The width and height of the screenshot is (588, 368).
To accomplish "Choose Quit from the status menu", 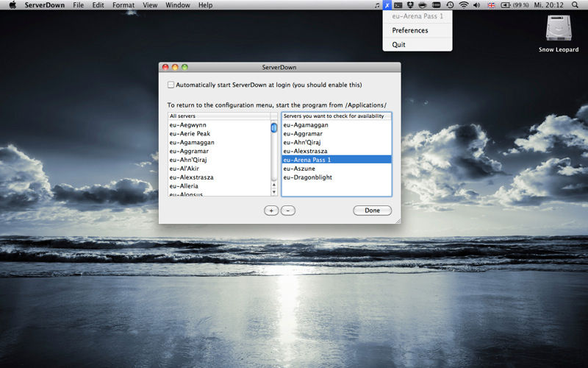I will pyautogui.click(x=417, y=44).
